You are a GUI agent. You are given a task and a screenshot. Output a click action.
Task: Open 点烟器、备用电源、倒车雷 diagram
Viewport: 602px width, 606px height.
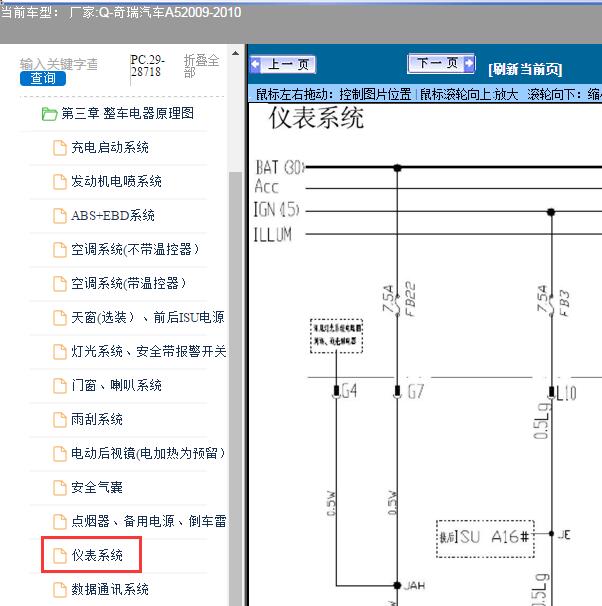pos(149,522)
